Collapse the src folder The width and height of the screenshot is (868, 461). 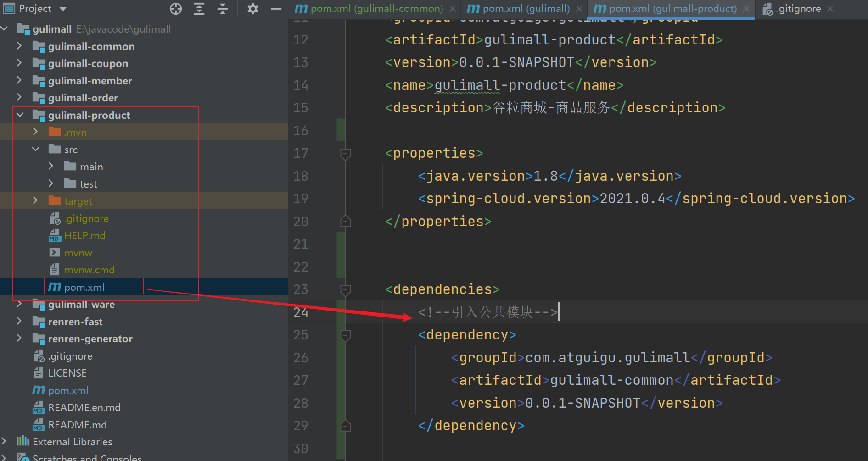35,149
